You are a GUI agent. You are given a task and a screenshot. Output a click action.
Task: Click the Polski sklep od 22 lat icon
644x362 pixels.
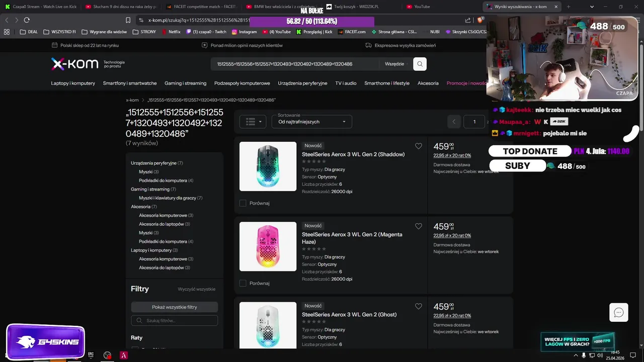coord(54,45)
